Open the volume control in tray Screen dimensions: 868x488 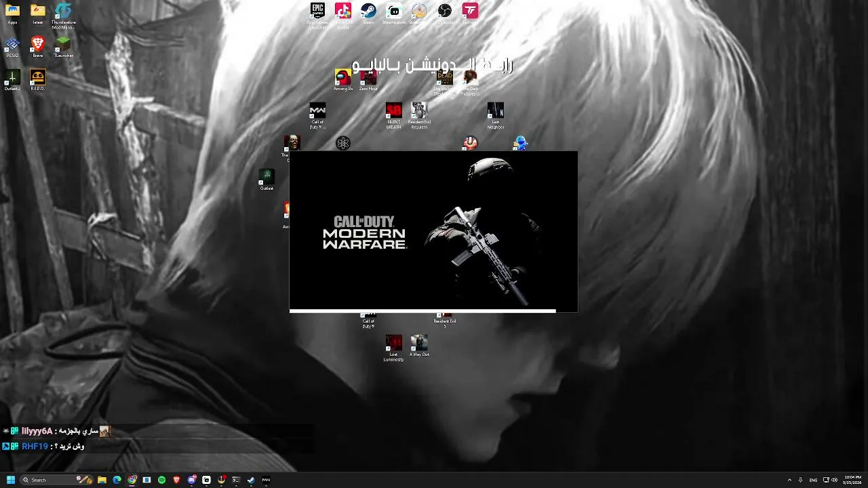click(834, 480)
